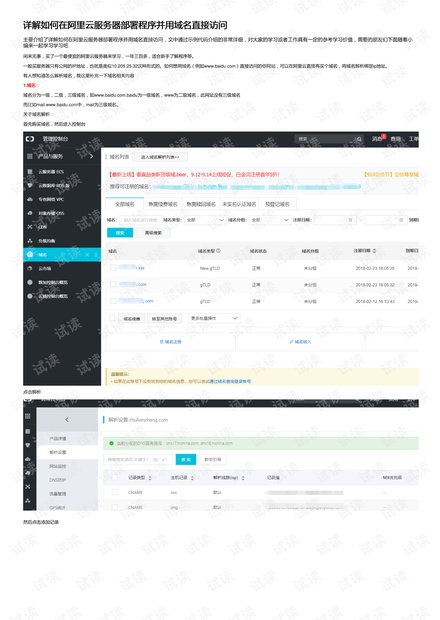The height and width of the screenshot is (620, 440).
Task: Click the 域名 search input field
Action: [x=140, y=220]
